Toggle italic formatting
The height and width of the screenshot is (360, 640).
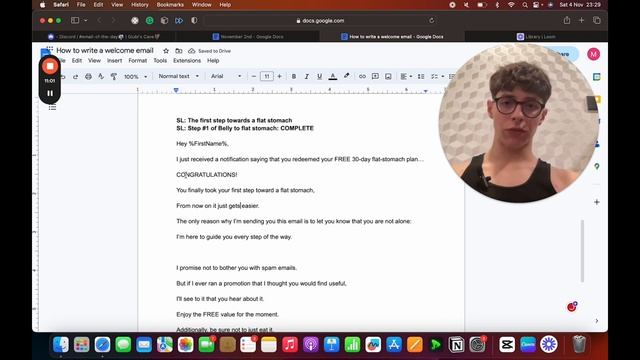tap(307, 76)
